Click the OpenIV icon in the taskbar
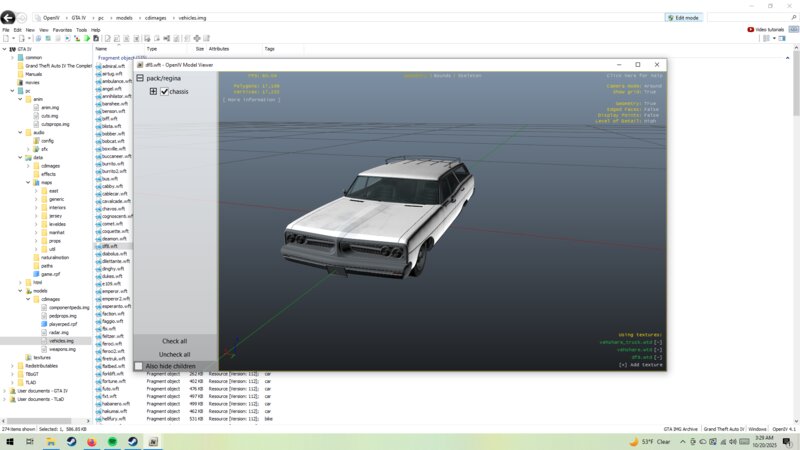This screenshot has height=450, width=800. pos(154,441)
